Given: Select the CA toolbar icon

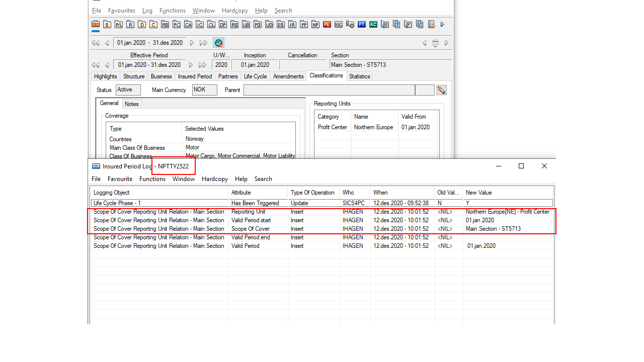Looking at the screenshot, I should point(188,24).
